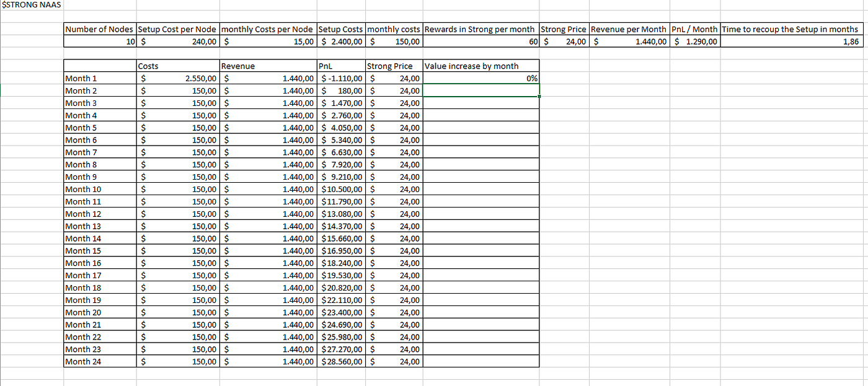Click the 15,00 monthly cost per node
This screenshot has height=386, width=868.
coord(268,42)
